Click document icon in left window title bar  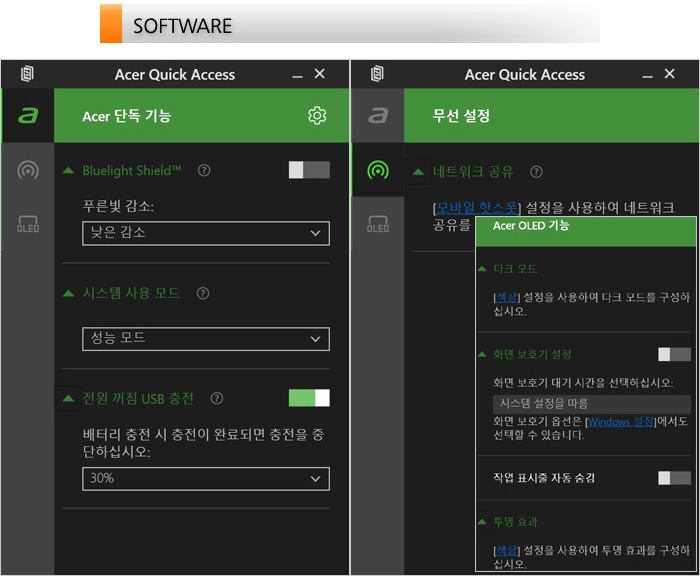27,73
